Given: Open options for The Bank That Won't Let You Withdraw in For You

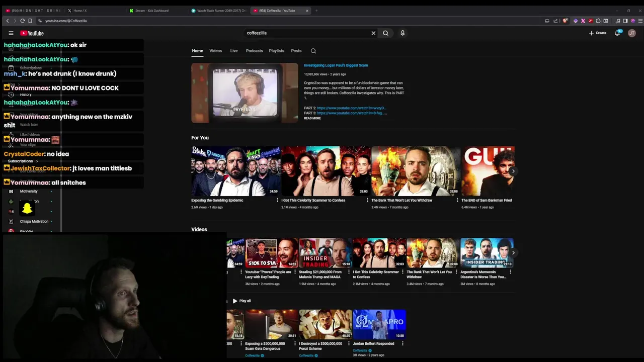Looking at the screenshot, I should point(457,200).
